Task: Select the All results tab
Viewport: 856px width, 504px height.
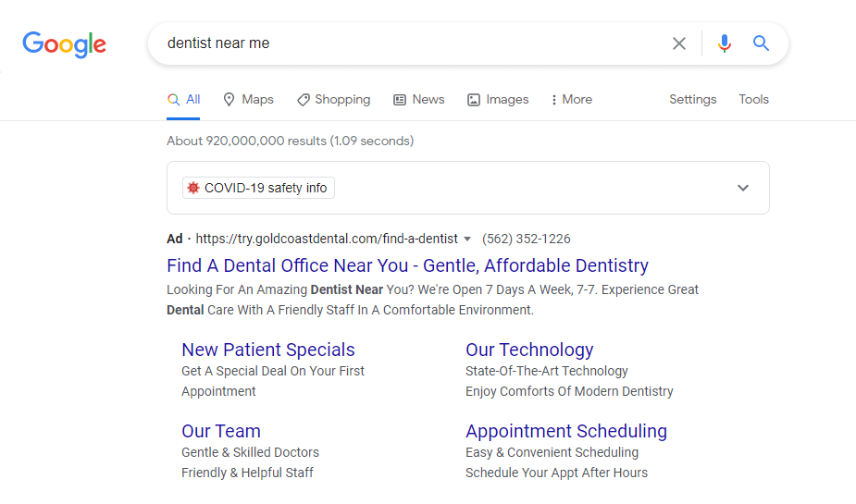Action: click(184, 99)
